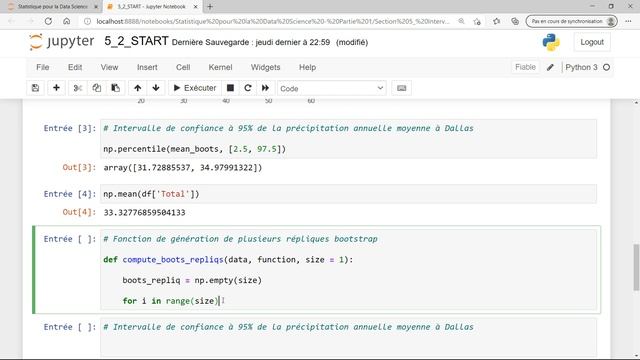
Task: Run the cell with the Exécuter button
Action: point(195,88)
